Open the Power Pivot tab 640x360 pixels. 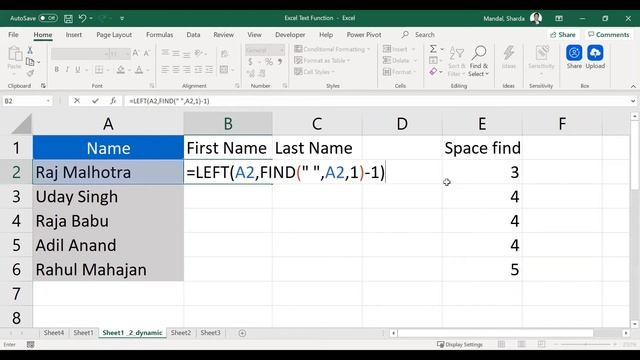click(364, 35)
